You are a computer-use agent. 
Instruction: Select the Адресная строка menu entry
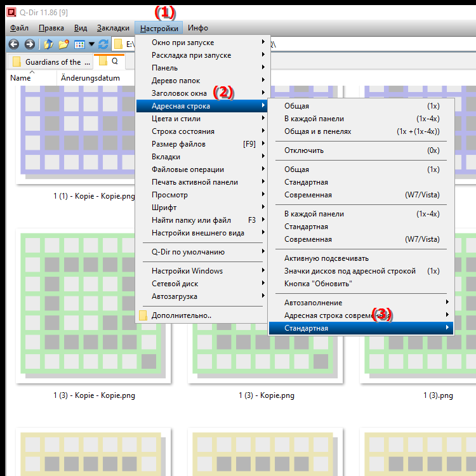(202, 106)
